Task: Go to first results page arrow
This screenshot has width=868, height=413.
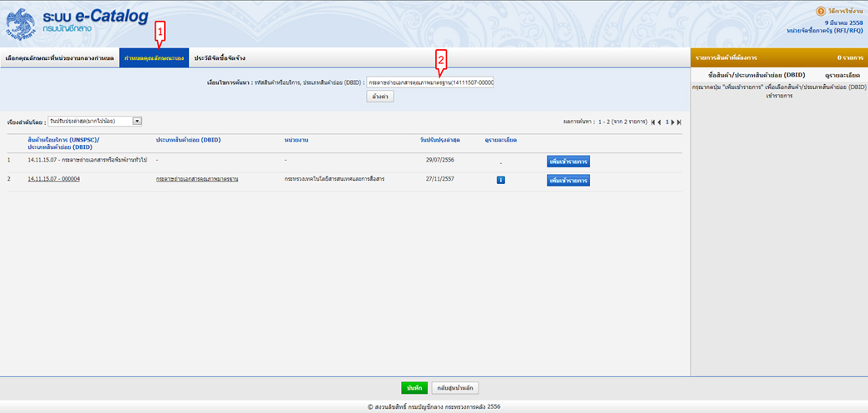Action: [653, 122]
